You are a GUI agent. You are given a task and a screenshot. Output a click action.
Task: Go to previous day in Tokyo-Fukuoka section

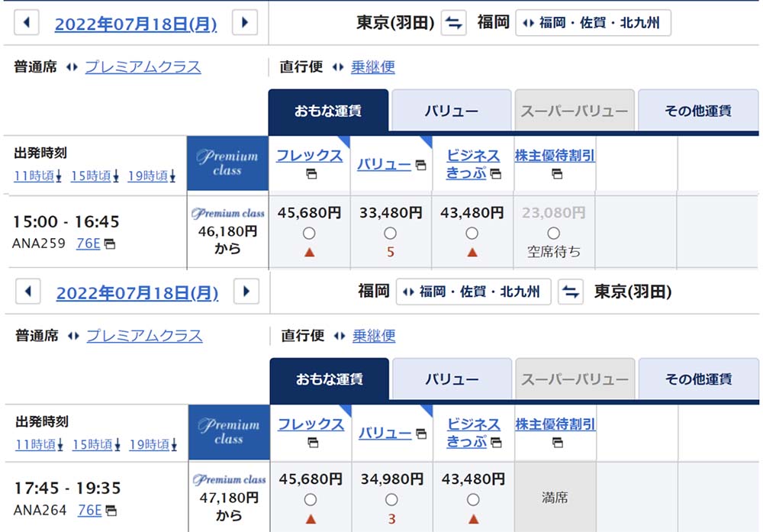point(27,22)
